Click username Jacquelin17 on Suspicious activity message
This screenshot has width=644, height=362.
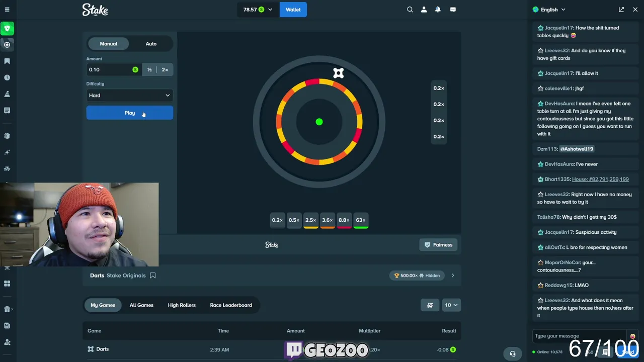[558, 232]
